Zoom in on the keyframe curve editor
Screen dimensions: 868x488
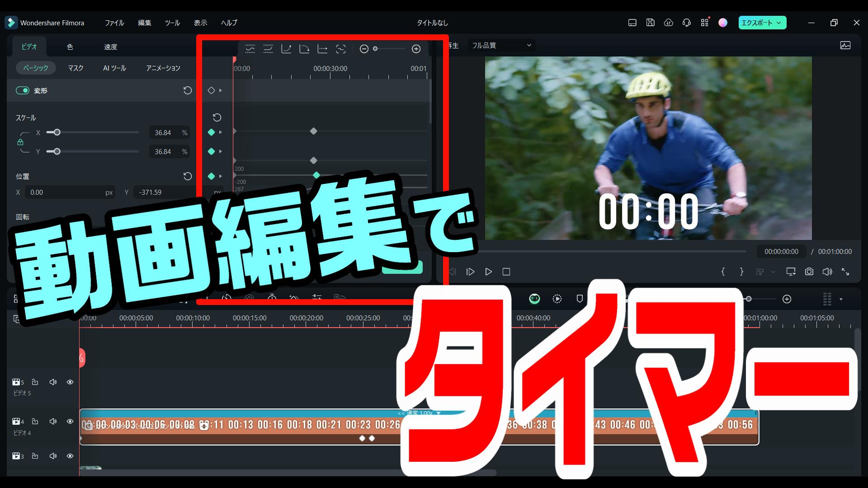416,49
